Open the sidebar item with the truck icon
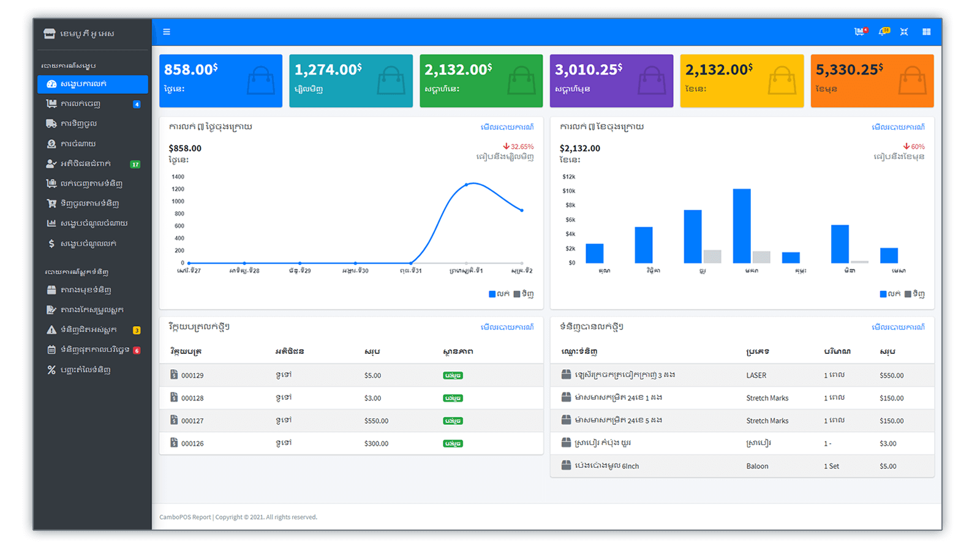980x551 pixels. (78, 124)
